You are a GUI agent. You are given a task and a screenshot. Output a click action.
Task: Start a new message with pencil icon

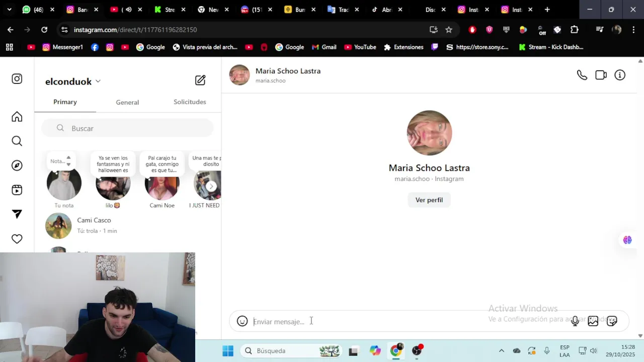200,80
